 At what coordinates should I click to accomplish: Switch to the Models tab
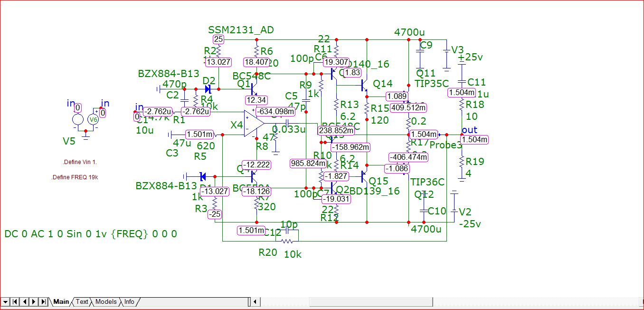106,301
